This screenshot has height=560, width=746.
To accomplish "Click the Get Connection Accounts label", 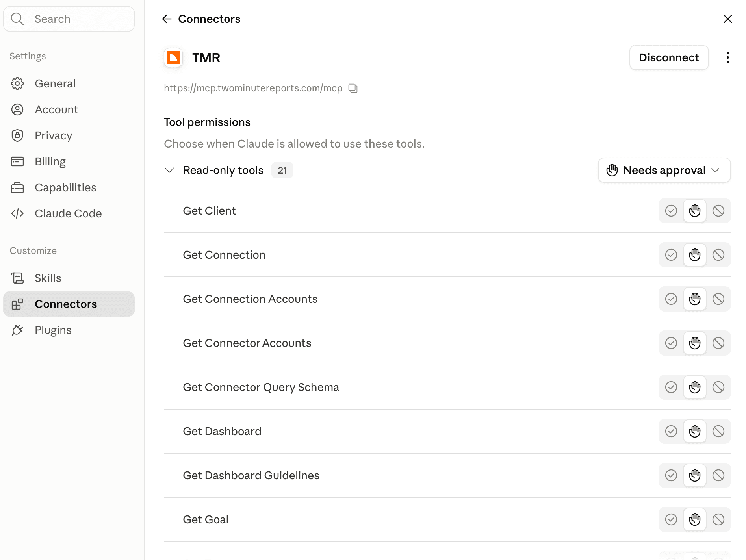I will click(x=250, y=299).
